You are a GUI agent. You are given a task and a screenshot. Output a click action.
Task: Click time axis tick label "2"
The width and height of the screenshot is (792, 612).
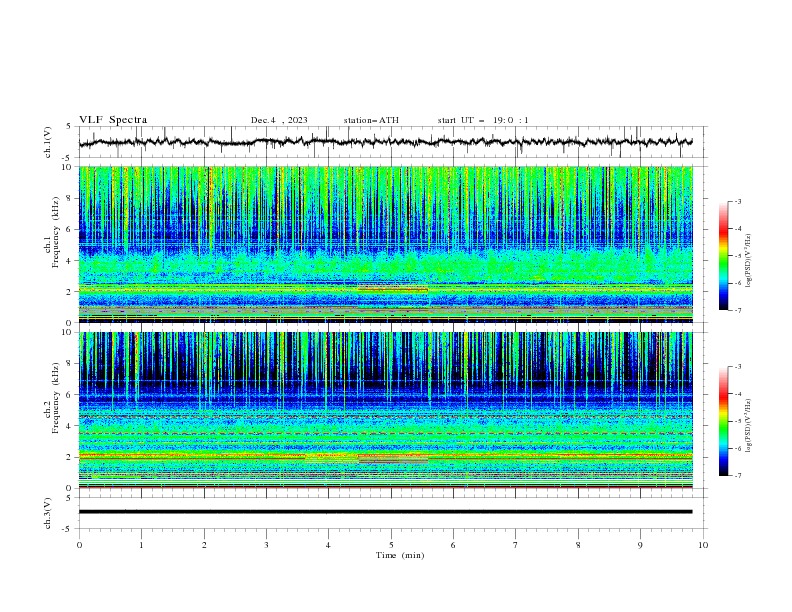(x=204, y=545)
